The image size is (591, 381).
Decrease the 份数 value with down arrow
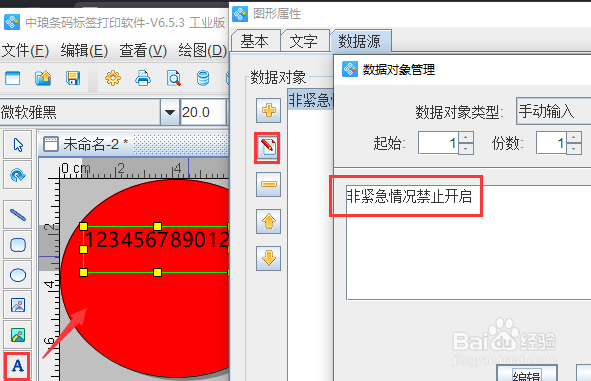click(574, 148)
